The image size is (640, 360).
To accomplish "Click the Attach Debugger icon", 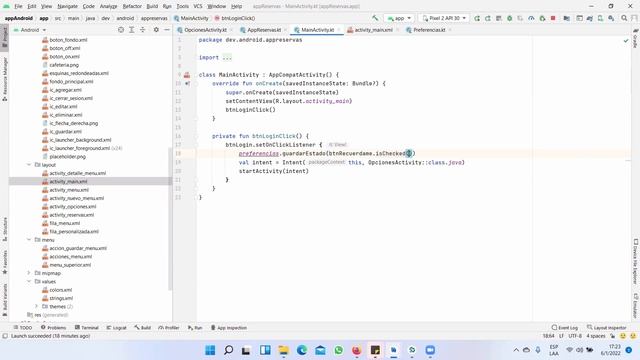I will 542,18.
